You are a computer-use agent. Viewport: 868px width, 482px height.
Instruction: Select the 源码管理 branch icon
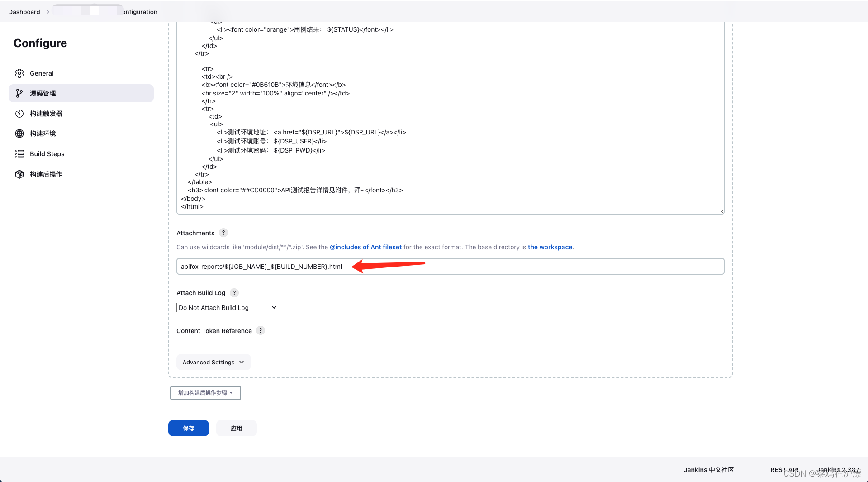pyautogui.click(x=19, y=93)
